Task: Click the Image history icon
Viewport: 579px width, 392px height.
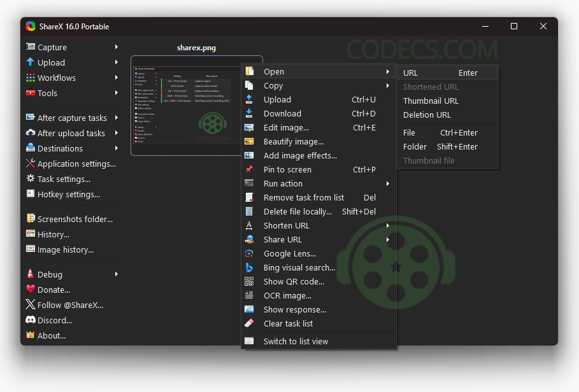Action: coord(31,249)
